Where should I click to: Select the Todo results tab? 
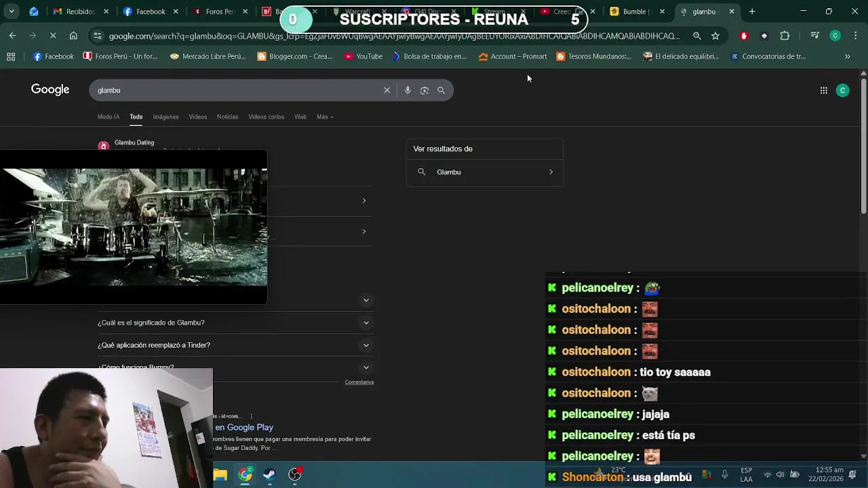tap(136, 117)
